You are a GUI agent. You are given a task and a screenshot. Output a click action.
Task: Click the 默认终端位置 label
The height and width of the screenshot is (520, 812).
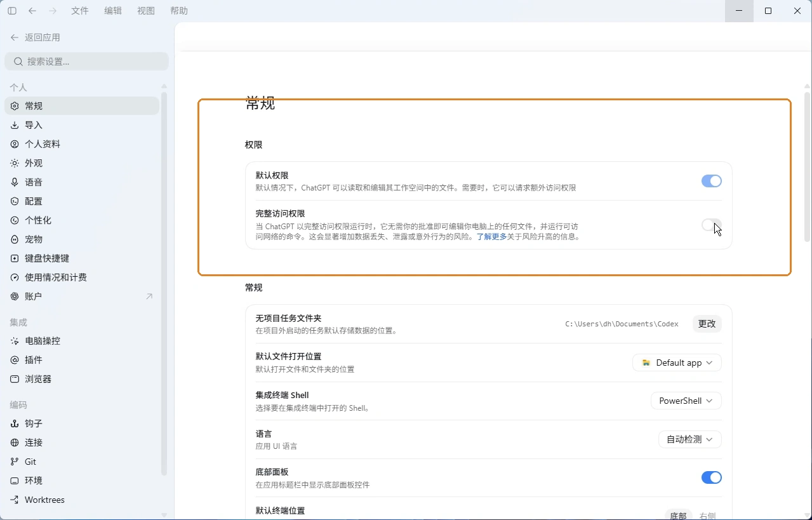click(x=280, y=510)
